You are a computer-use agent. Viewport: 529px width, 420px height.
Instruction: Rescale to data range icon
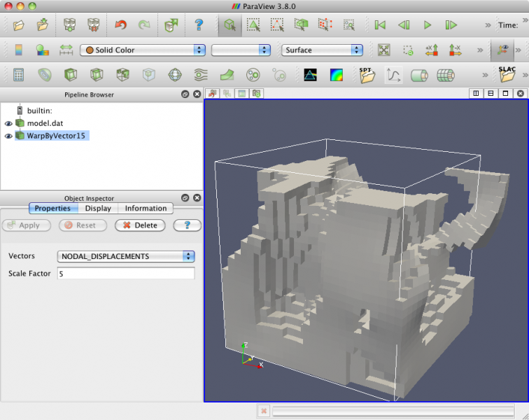[x=66, y=50]
